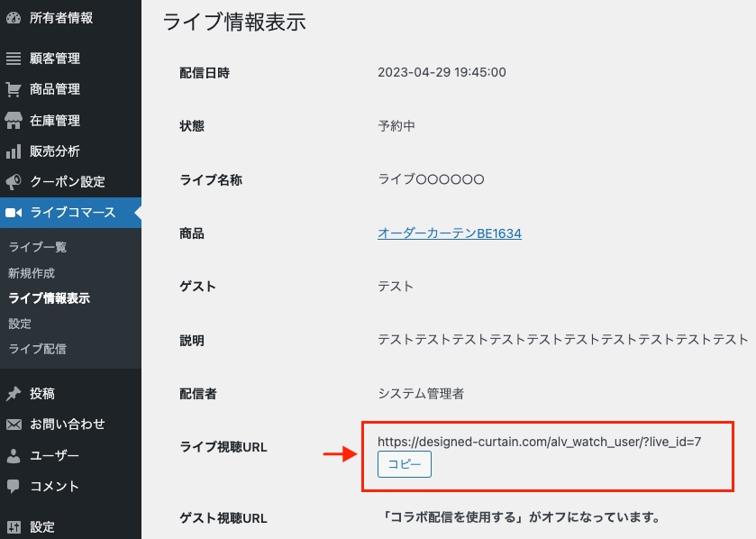Click the person icon beside ユーザー
Viewport: 756px width, 539px height.
tap(14, 455)
